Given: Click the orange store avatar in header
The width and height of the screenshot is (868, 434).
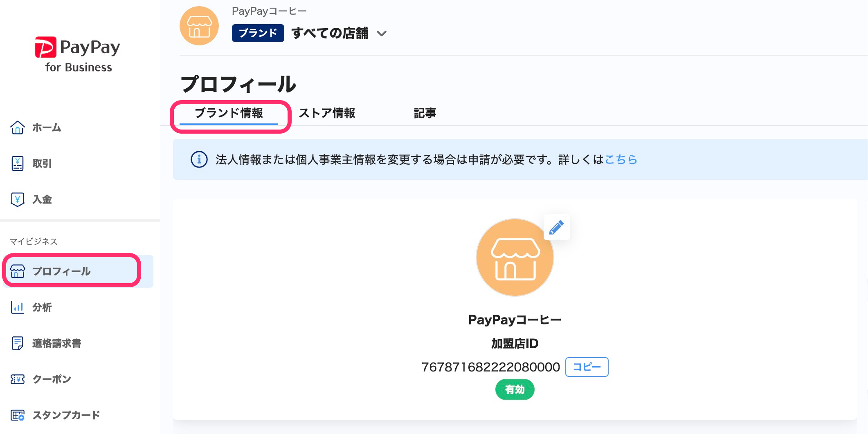Looking at the screenshot, I should coord(199,26).
